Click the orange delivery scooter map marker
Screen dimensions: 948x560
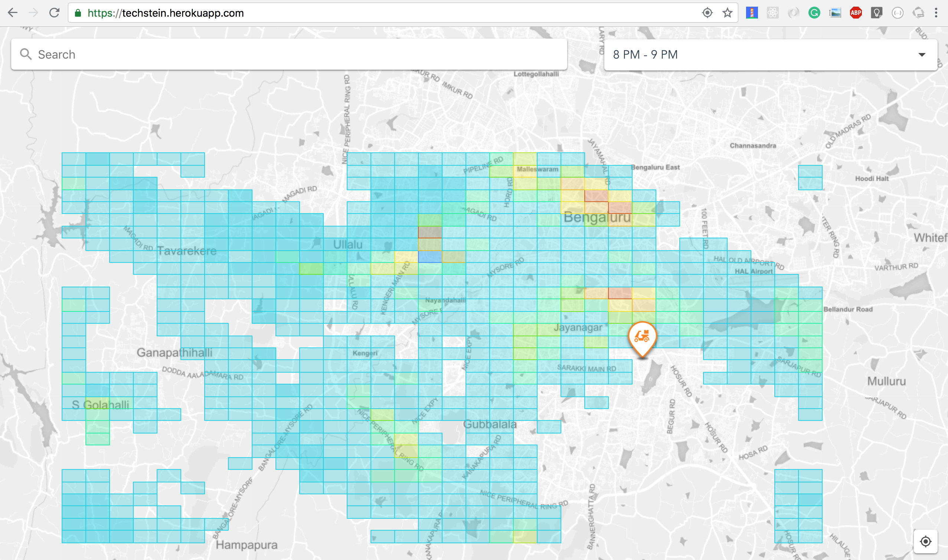pos(642,337)
